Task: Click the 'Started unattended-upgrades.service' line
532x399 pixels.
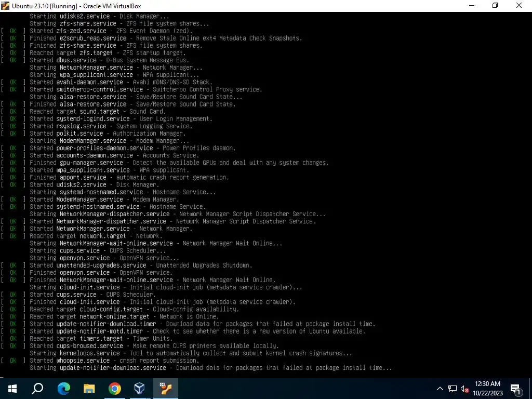Action: click(x=127, y=265)
